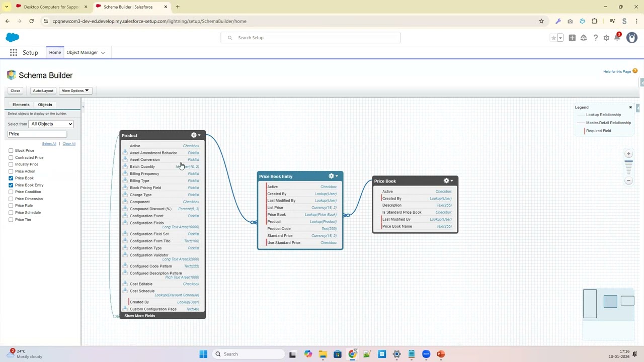Viewport: 644px width, 362px height.
Task: Check the Price Condition checkbox
Action: [x=11, y=192]
